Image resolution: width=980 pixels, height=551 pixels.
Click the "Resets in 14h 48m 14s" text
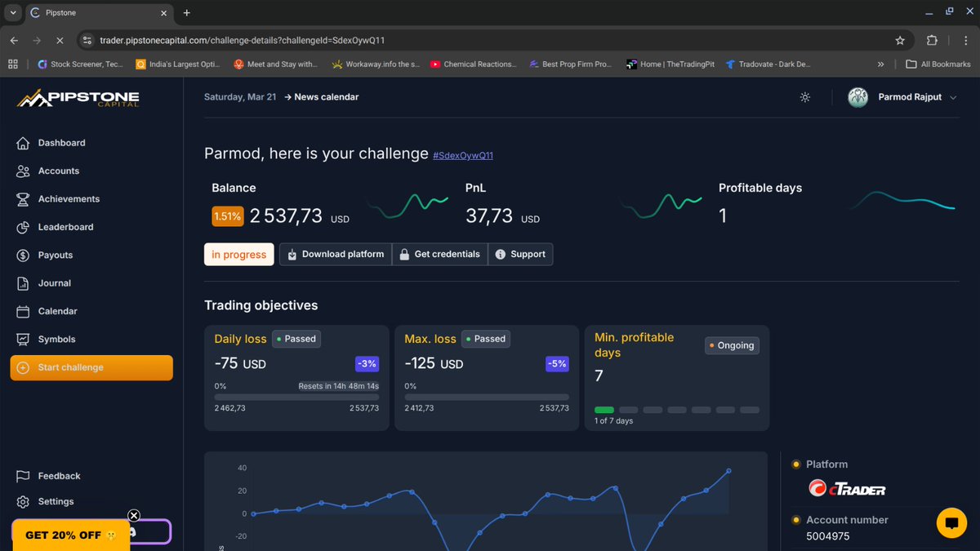pos(339,386)
